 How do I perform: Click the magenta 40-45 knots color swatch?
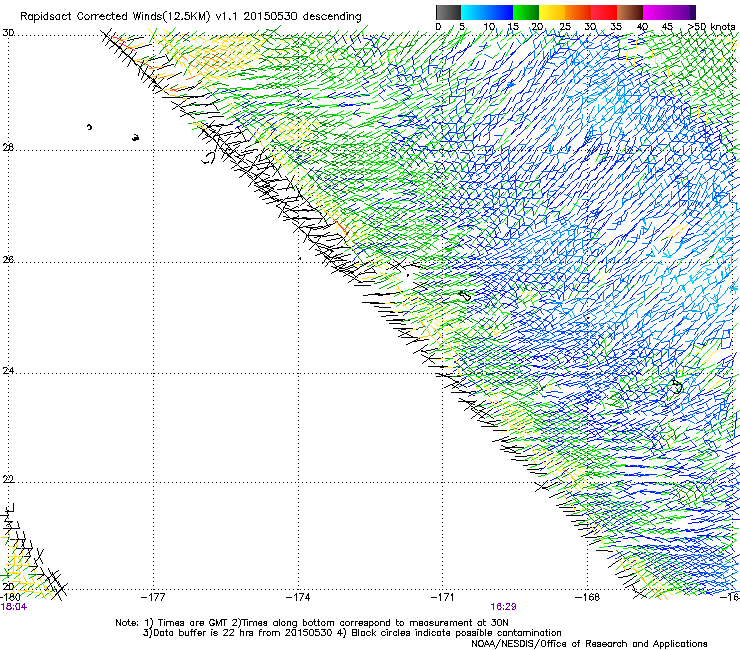[656, 12]
